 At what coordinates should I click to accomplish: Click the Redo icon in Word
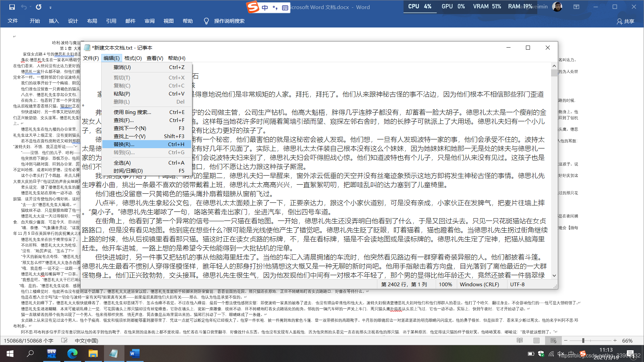click(39, 7)
